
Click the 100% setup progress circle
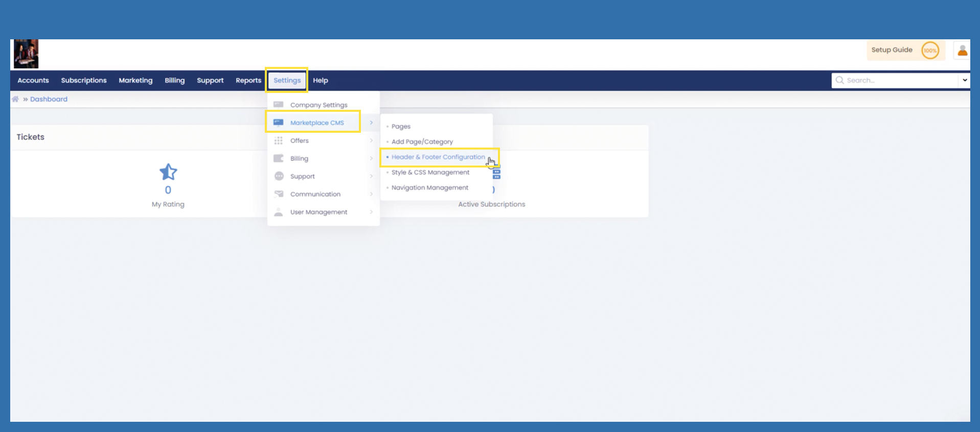click(x=930, y=51)
